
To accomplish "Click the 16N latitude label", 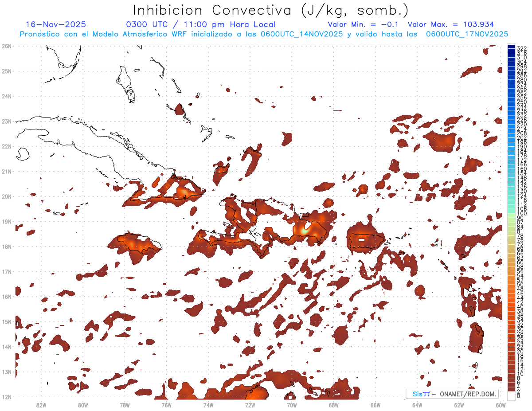I will (x=7, y=297).
